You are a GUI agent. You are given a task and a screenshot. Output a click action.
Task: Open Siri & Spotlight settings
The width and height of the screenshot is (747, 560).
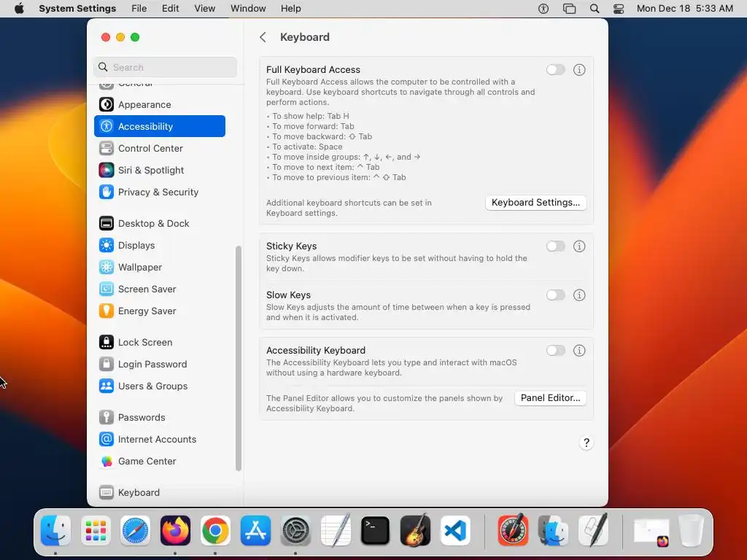click(x=160, y=170)
